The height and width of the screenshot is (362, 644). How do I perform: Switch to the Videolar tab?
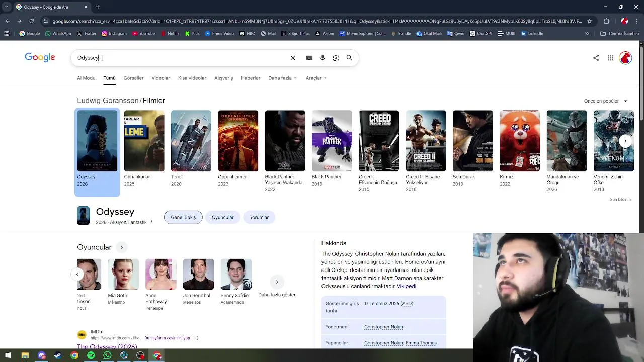pyautogui.click(x=160, y=78)
